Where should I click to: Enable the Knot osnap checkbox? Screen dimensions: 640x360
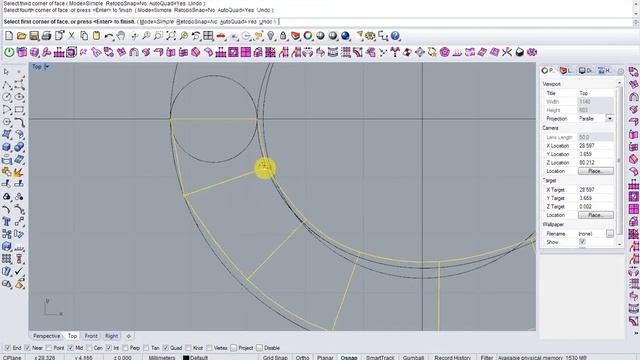pos(188,348)
